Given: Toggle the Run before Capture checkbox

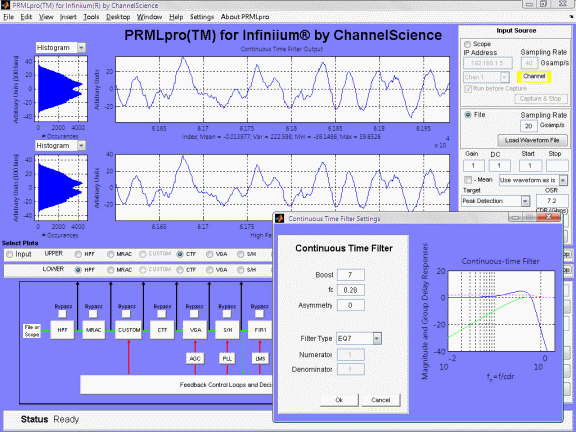Looking at the screenshot, I should (468, 89).
